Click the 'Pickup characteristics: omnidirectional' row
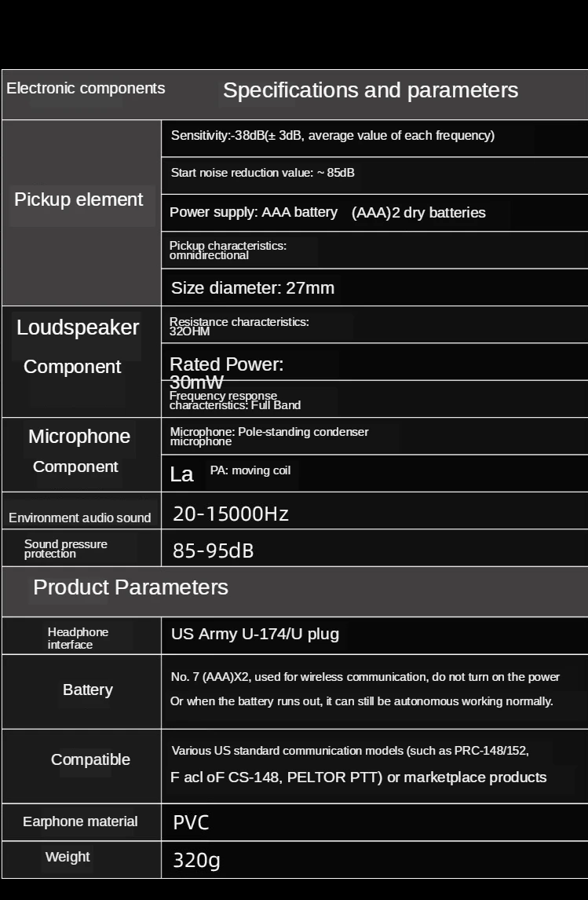This screenshot has width=588, height=900. 228,250
